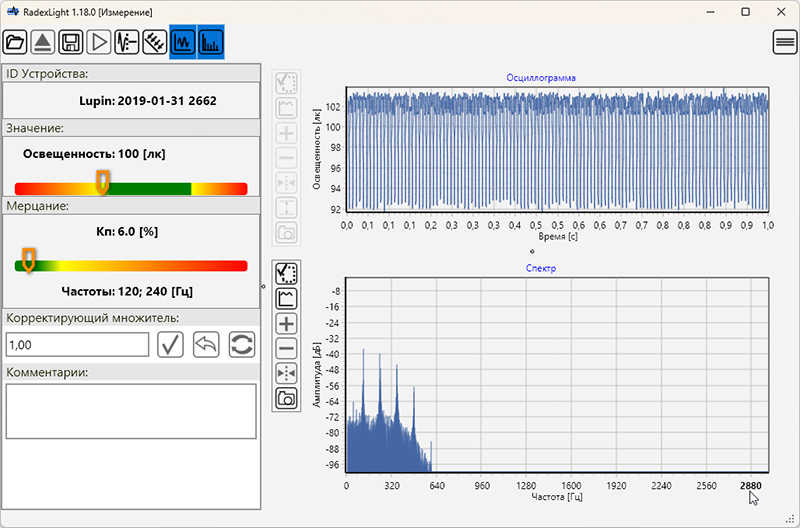Toggle the spectrum bar-chart view button

point(211,42)
